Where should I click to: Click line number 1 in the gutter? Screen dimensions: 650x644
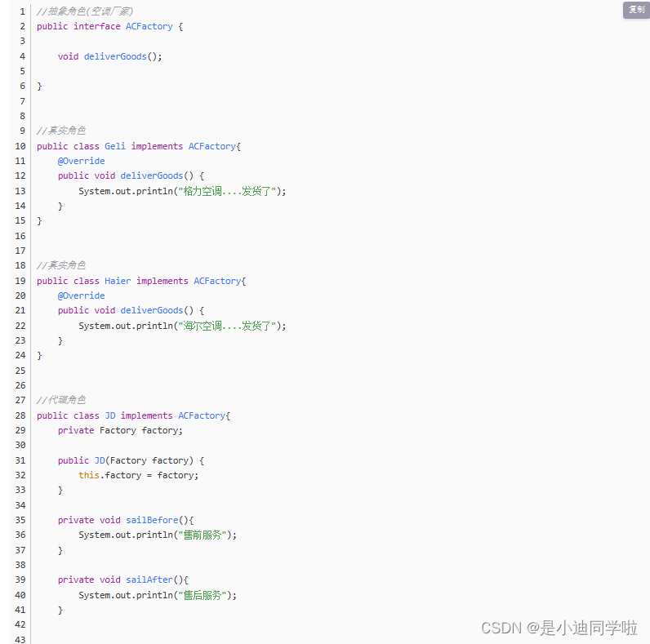click(x=22, y=11)
